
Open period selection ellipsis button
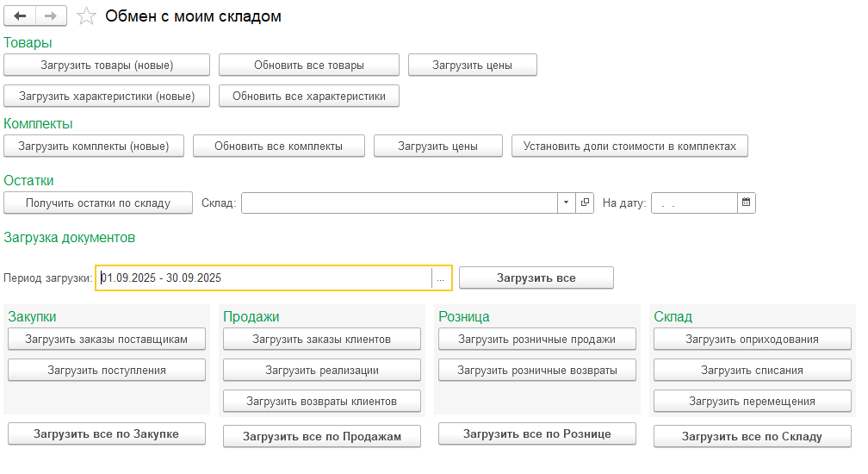tap(441, 278)
